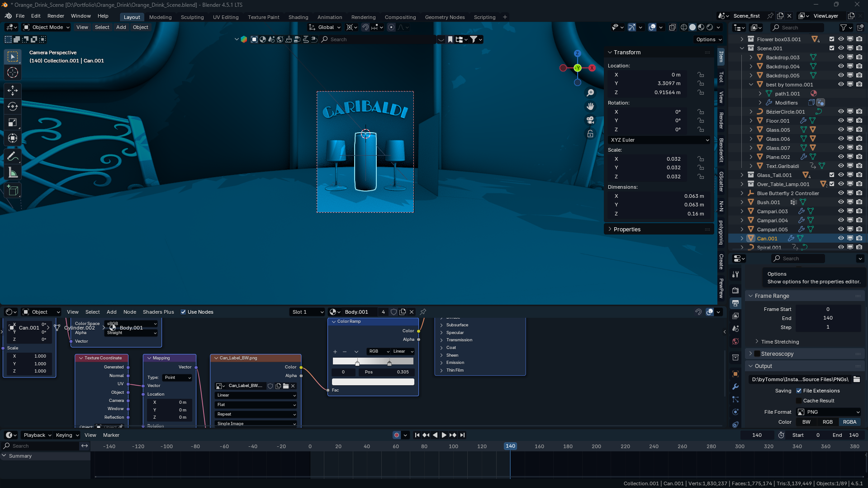Select the Transform tool
This screenshot has width=868, height=488.
tap(13, 139)
